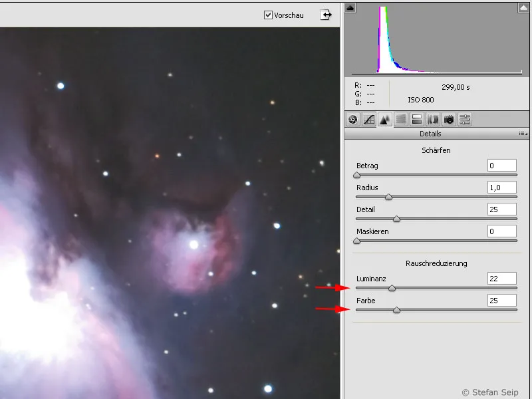This screenshot has height=399, width=532.
Task: Click the full screen toggle icon
Action: click(x=326, y=15)
